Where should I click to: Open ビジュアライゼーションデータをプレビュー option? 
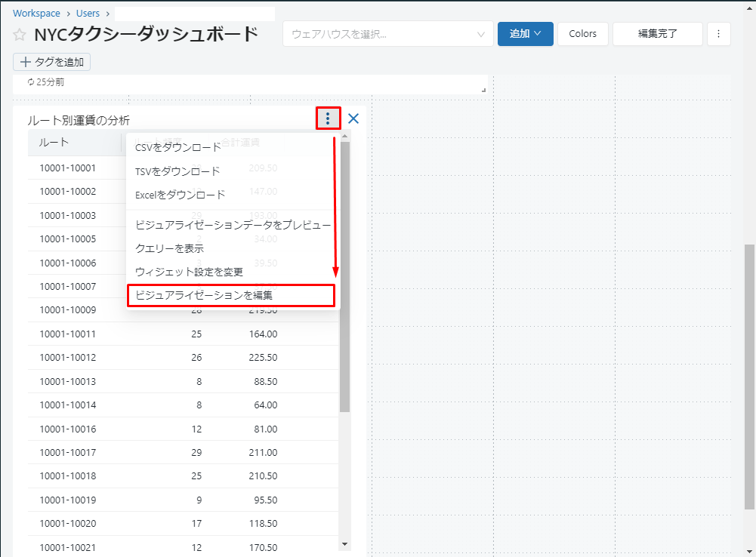[x=233, y=225]
